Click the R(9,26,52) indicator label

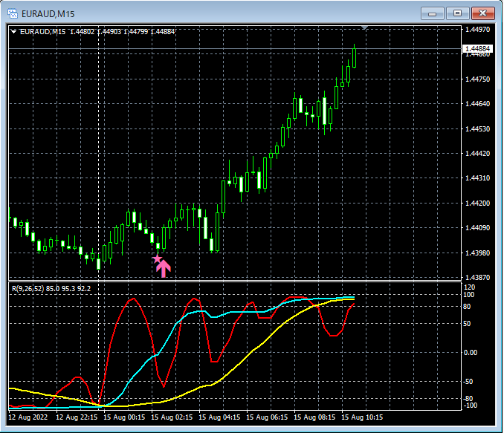[51, 289]
